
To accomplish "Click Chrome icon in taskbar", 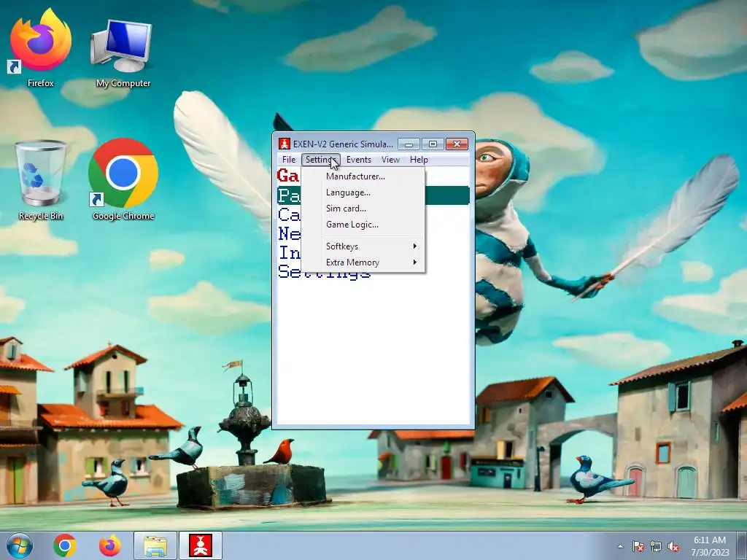I will pos(65,545).
